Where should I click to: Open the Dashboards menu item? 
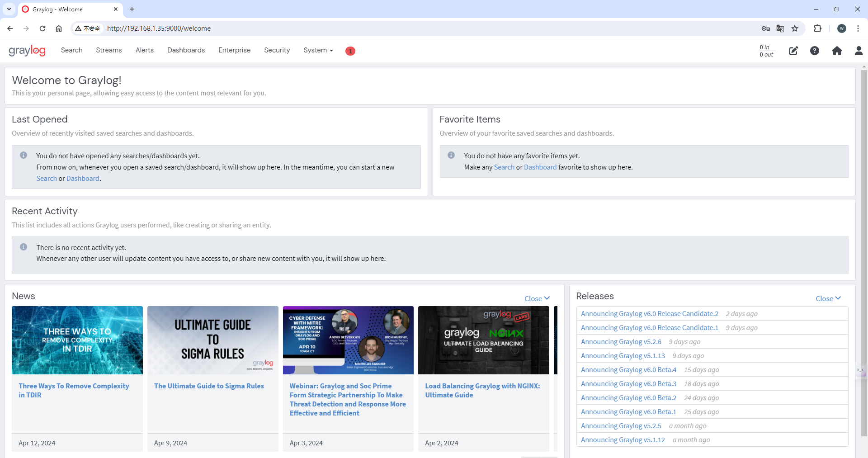pos(186,50)
